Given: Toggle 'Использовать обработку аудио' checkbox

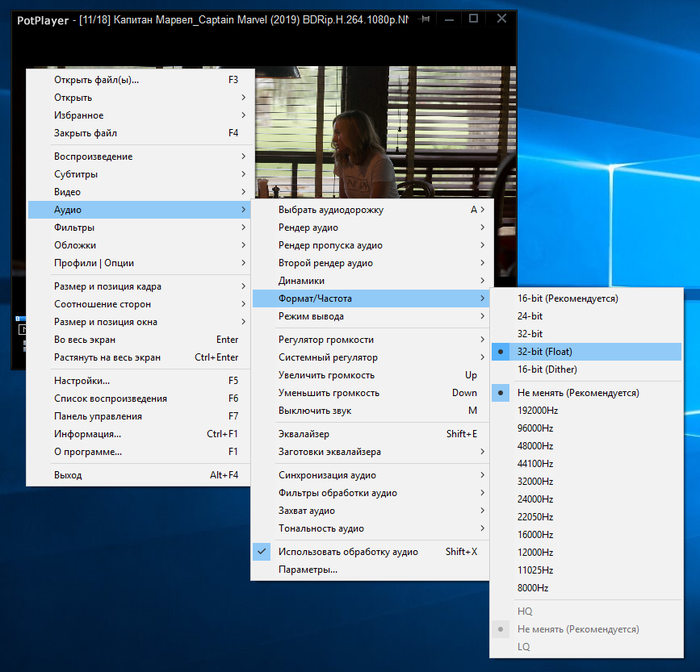Looking at the screenshot, I should pyautogui.click(x=348, y=552).
